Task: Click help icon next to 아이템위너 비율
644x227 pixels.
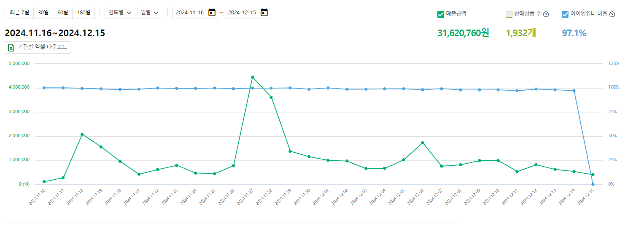Action: [612, 14]
